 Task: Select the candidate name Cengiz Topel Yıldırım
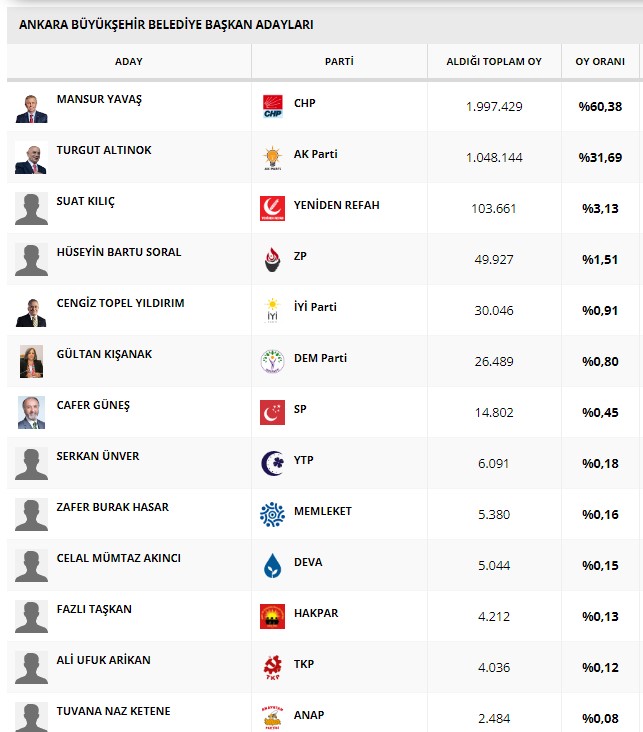click(120, 303)
